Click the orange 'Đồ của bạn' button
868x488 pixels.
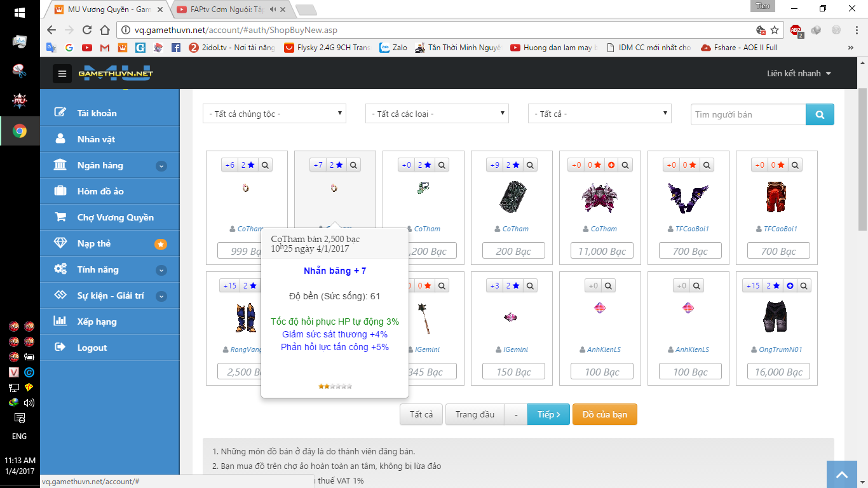604,414
